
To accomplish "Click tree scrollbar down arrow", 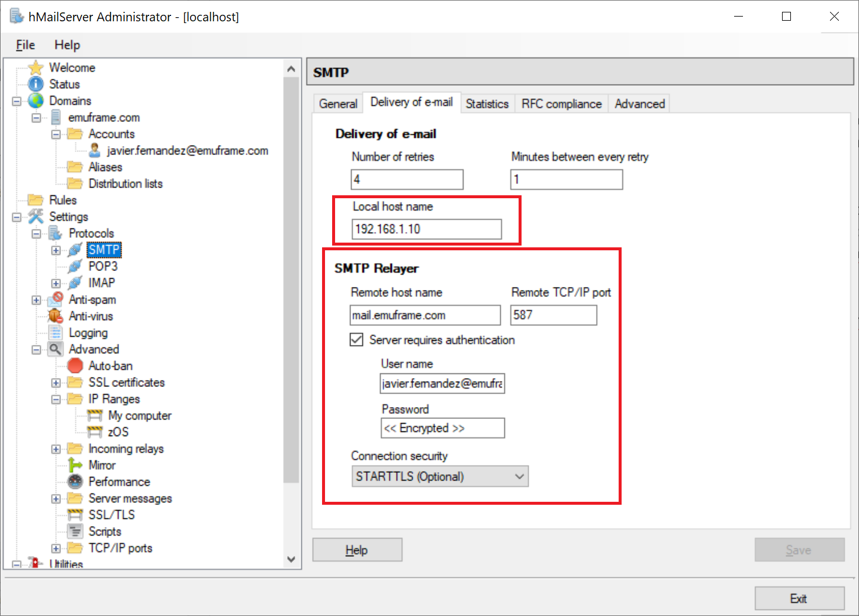I will coord(291,559).
